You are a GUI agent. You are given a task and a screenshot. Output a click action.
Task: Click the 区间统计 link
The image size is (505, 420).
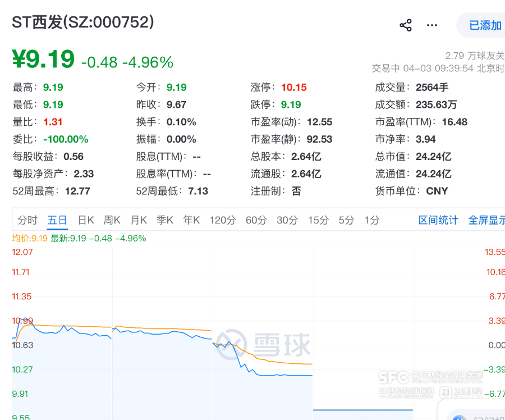pos(438,220)
